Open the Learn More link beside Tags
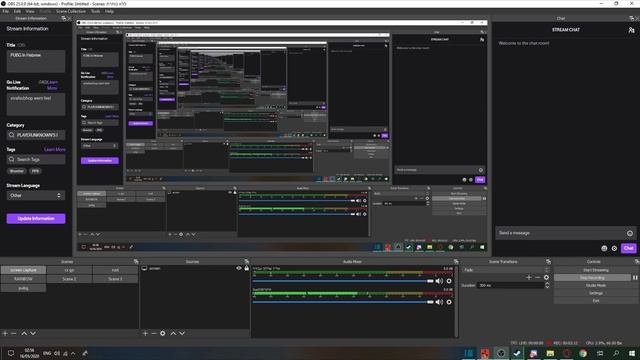 (55, 149)
